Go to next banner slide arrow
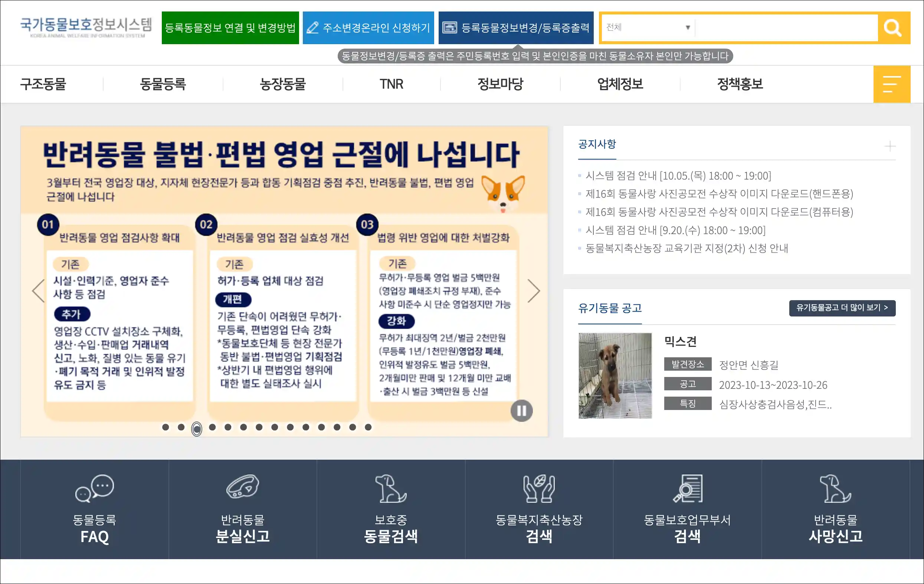The width and height of the screenshot is (924, 584). (x=533, y=291)
